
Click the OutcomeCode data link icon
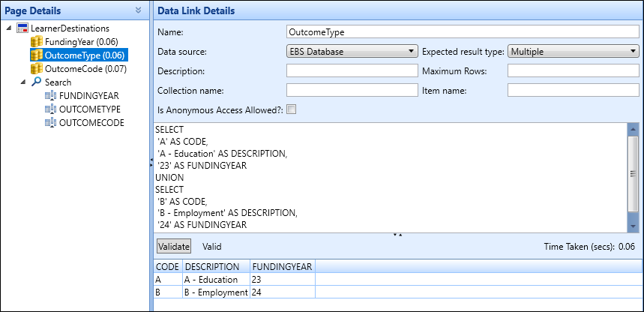pos(36,68)
